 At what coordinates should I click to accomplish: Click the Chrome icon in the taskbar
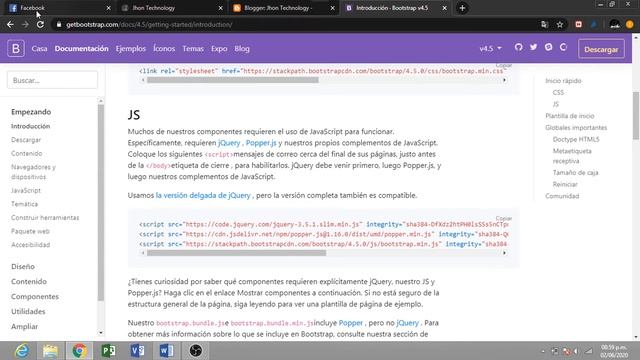80,351
